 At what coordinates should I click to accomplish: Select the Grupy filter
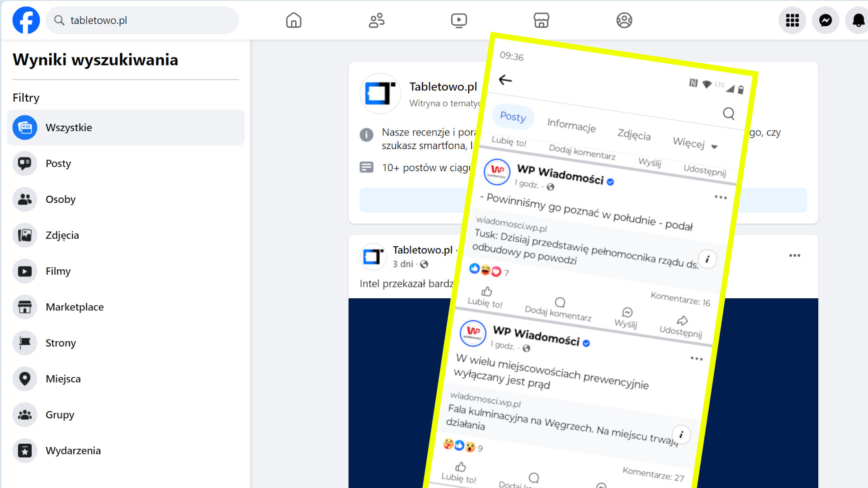[126, 415]
